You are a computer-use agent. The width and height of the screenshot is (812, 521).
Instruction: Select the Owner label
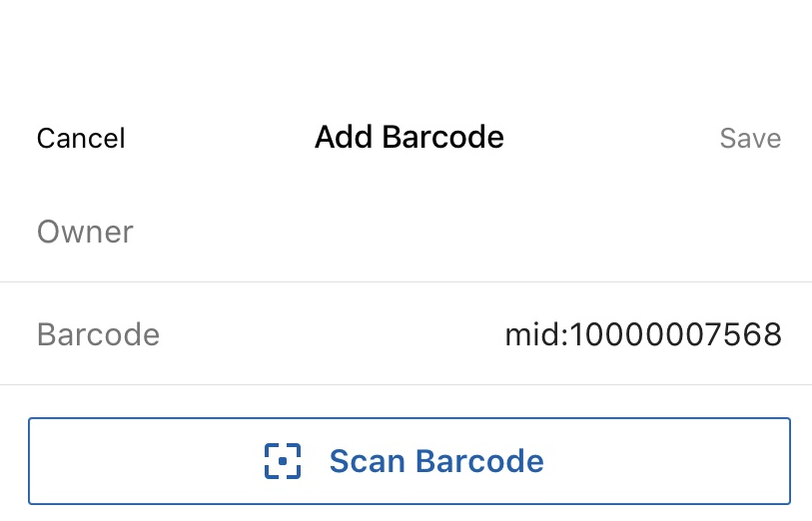[86, 232]
